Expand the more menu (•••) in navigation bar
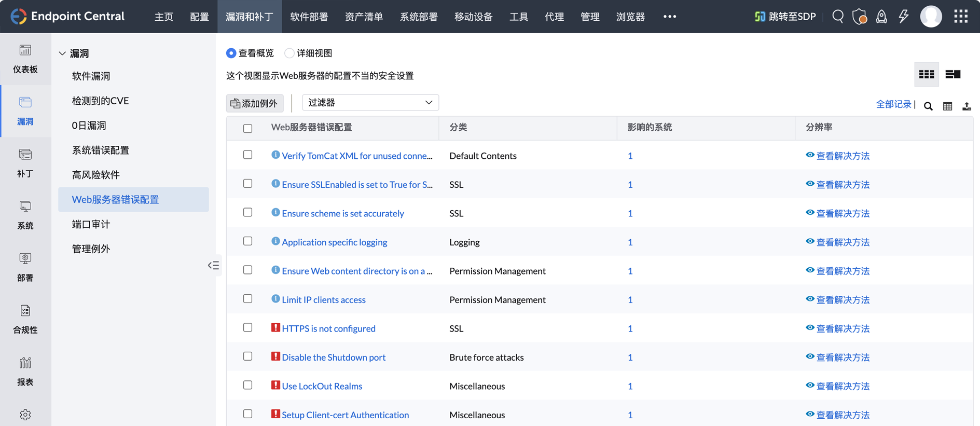The height and width of the screenshot is (426, 980). [669, 17]
